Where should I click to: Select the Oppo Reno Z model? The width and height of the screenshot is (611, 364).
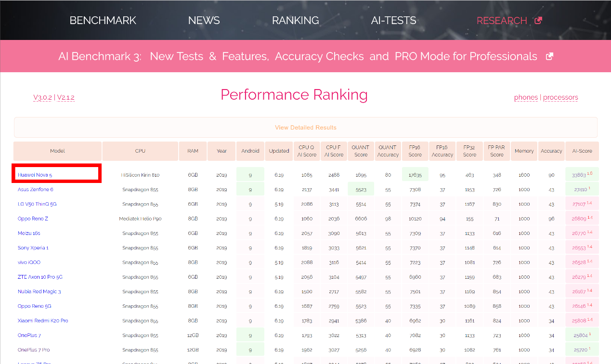[x=33, y=219]
